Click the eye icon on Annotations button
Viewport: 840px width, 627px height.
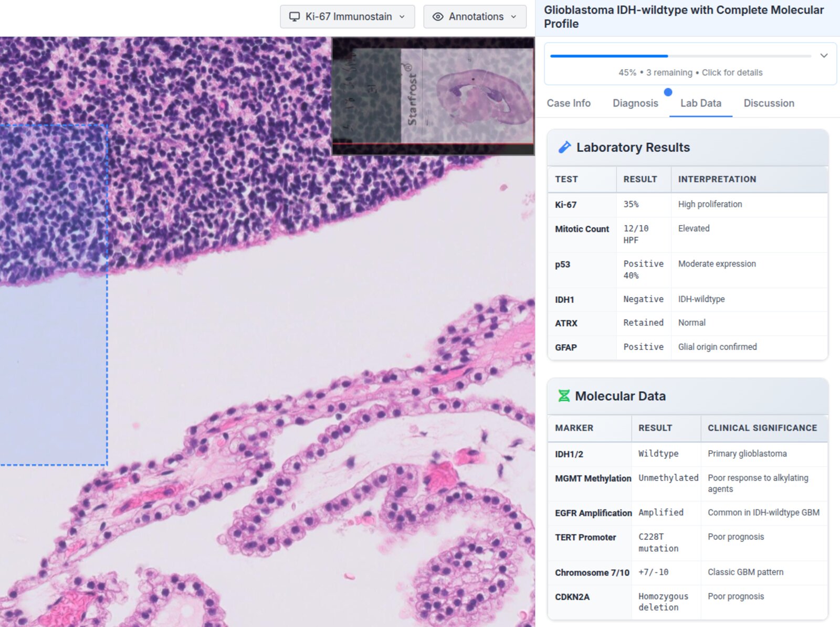(438, 16)
